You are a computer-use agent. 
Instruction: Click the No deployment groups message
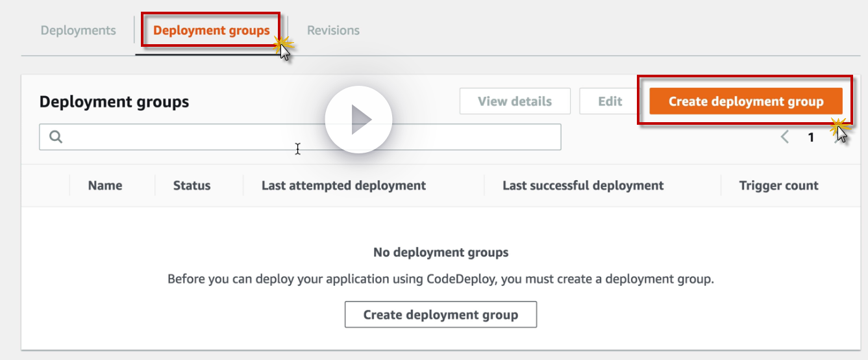tap(441, 252)
